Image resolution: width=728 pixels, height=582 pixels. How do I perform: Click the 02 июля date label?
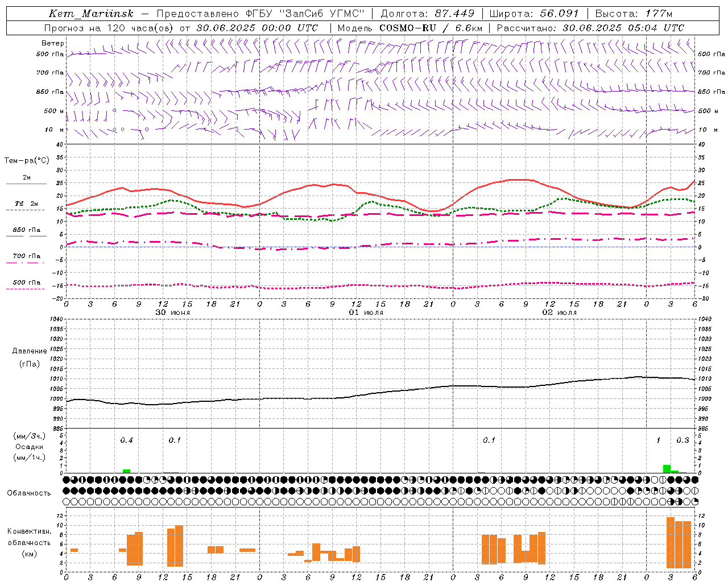(560, 313)
